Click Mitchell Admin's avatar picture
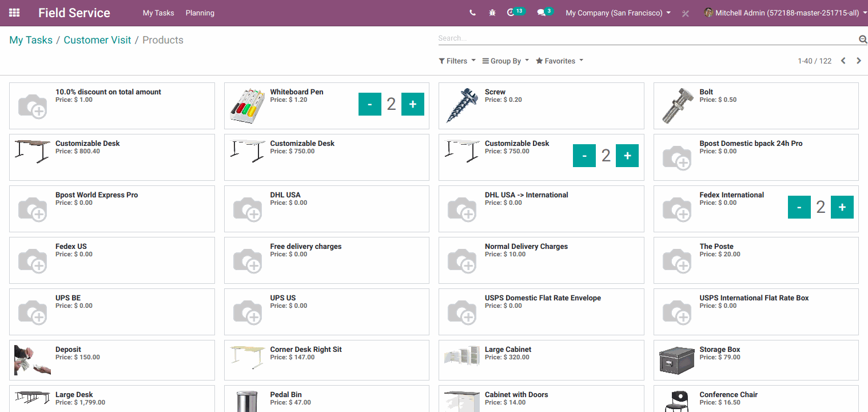This screenshot has height=412, width=868. pyautogui.click(x=708, y=13)
